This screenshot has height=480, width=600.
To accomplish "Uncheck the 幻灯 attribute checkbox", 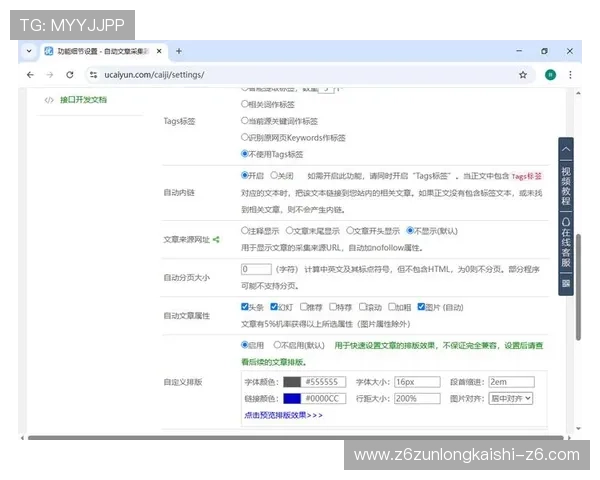I will 274,307.
